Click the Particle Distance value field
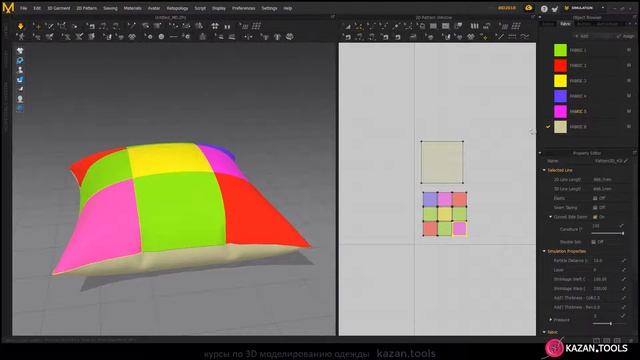640x360 pixels. pos(606,260)
